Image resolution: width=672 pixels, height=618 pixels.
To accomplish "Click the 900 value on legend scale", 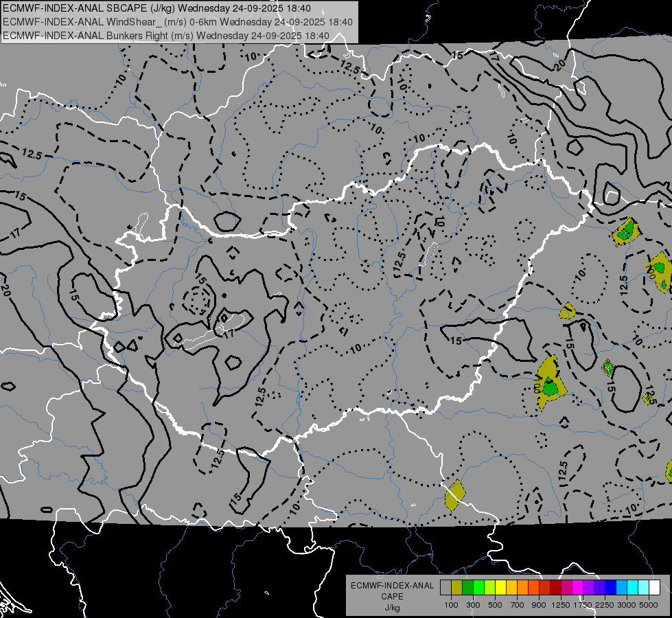I will [x=539, y=605].
